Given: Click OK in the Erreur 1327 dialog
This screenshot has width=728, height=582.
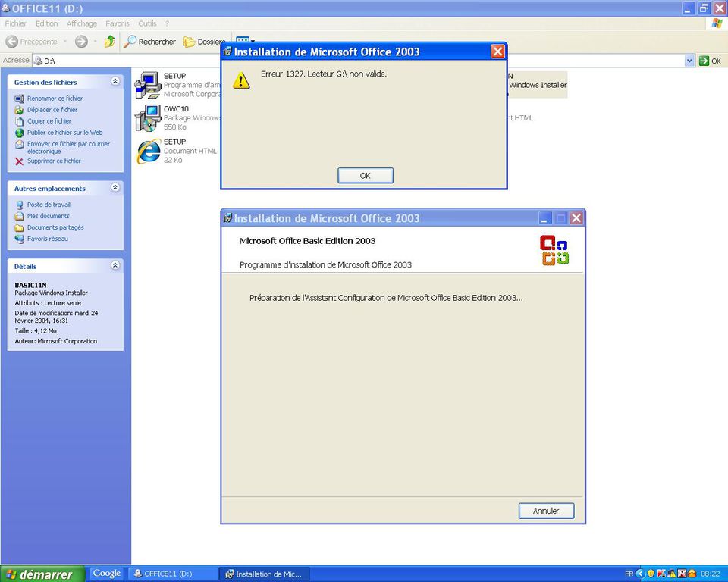Looking at the screenshot, I should tap(365, 176).
